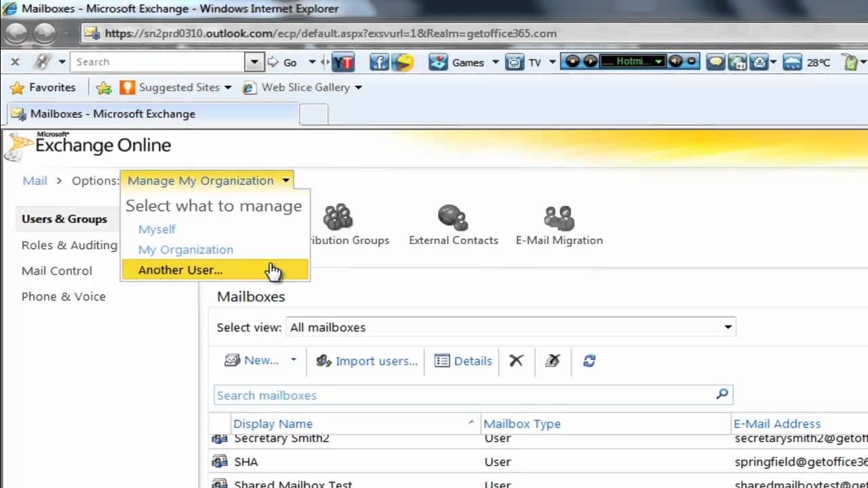Open the Phone & Voice section
This screenshot has height=488, width=868.
[64, 296]
